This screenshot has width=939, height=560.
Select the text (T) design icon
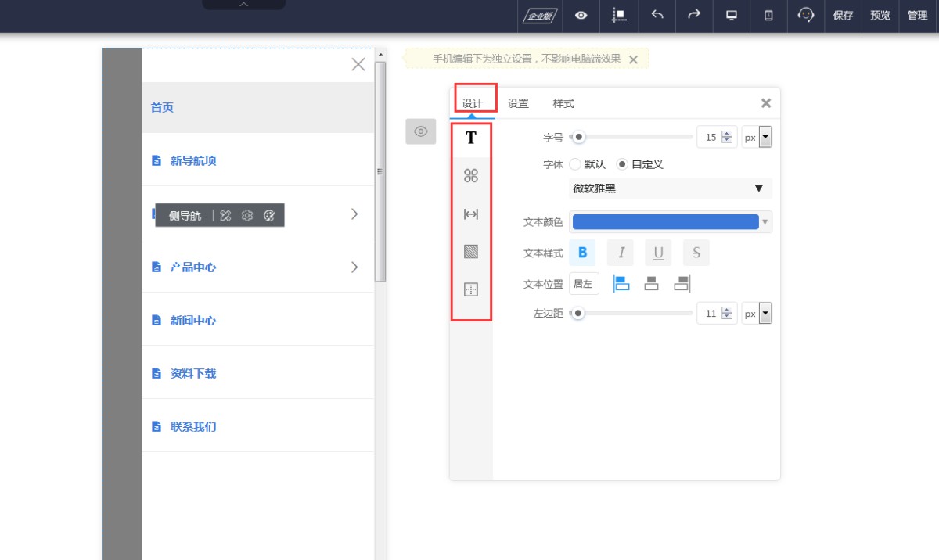471,138
